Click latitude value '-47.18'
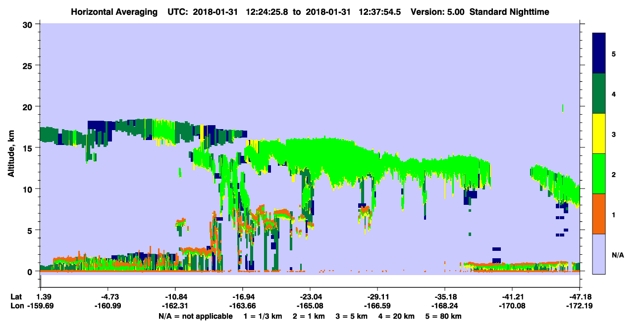 (580, 297)
